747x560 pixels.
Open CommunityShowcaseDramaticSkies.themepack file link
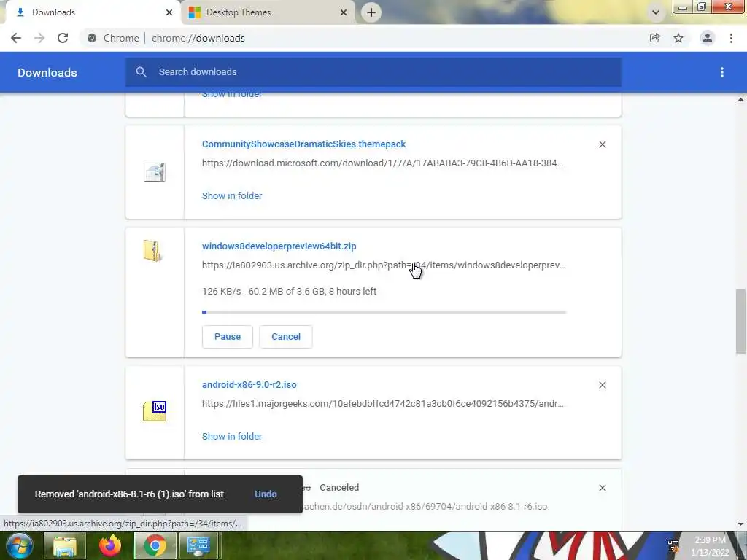[304, 144]
